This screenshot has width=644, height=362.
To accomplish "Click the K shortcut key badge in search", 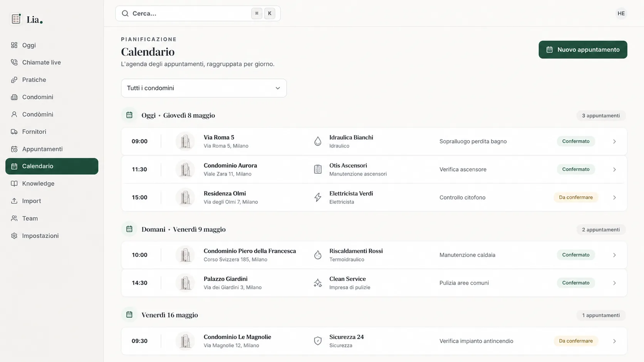I will coord(270,13).
